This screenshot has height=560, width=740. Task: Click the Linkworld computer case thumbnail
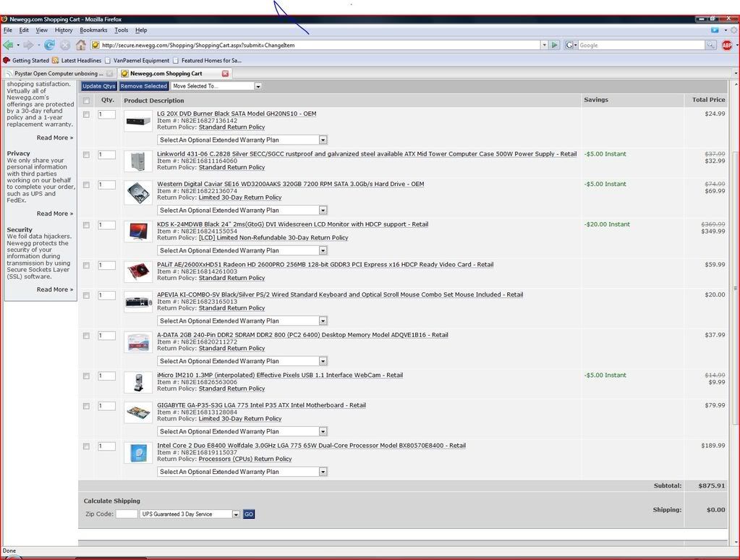click(x=138, y=161)
